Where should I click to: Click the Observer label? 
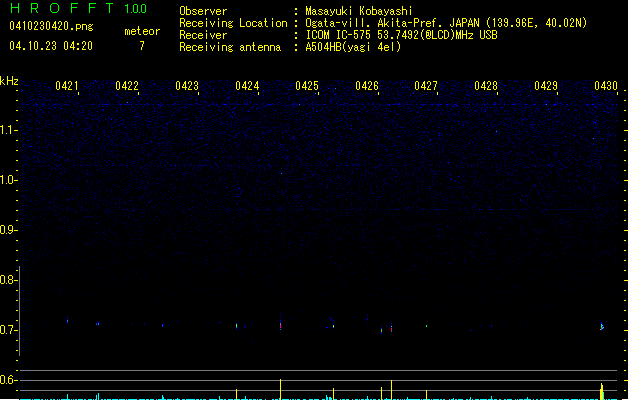tap(203, 11)
